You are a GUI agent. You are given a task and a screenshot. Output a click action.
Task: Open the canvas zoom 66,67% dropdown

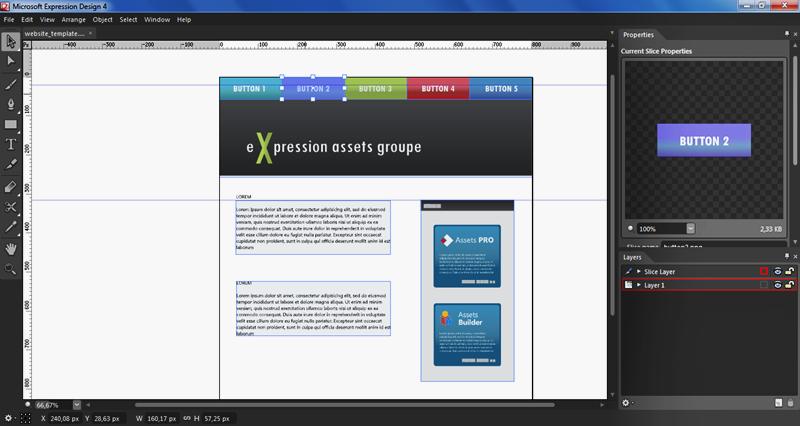pos(77,405)
